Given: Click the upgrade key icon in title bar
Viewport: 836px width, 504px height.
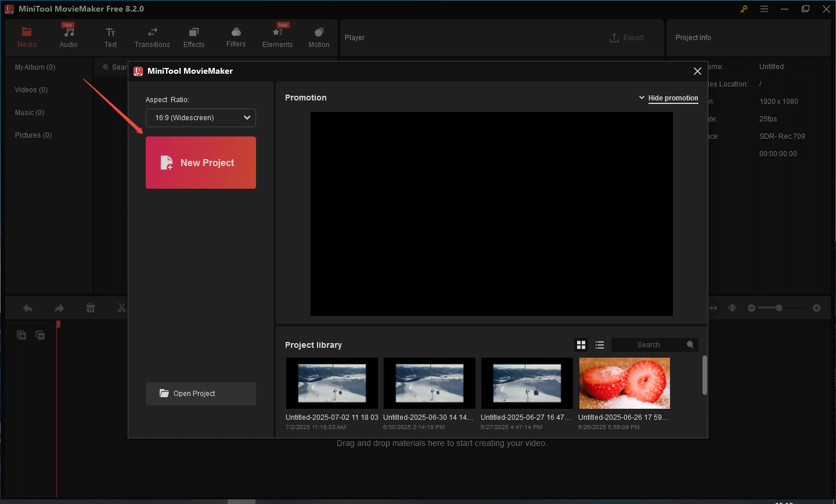Looking at the screenshot, I should tap(744, 9).
